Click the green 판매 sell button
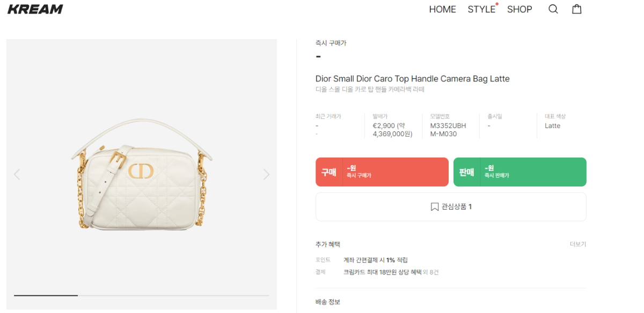The height and width of the screenshot is (313, 644). (x=520, y=172)
